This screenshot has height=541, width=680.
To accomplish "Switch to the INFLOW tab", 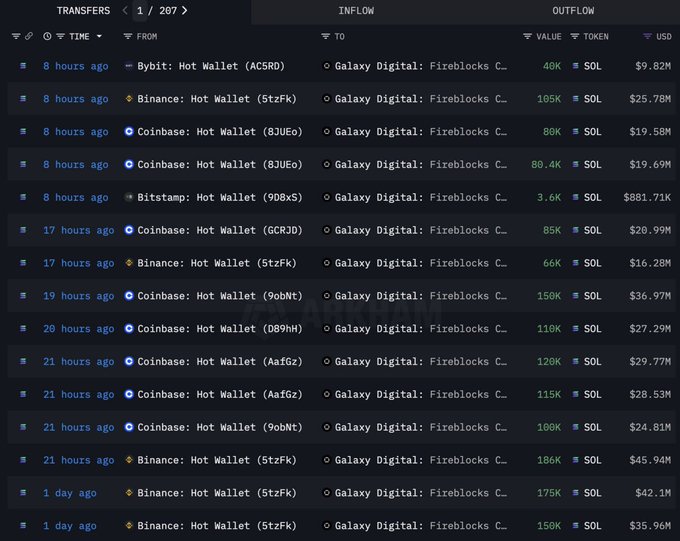I will point(356,11).
